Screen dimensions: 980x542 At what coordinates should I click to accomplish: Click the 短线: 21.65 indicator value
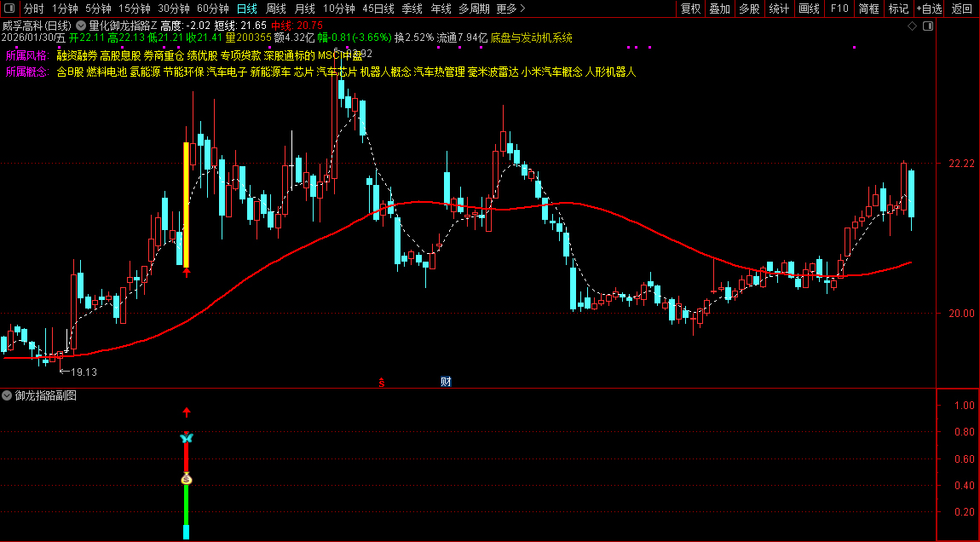(240, 26)
